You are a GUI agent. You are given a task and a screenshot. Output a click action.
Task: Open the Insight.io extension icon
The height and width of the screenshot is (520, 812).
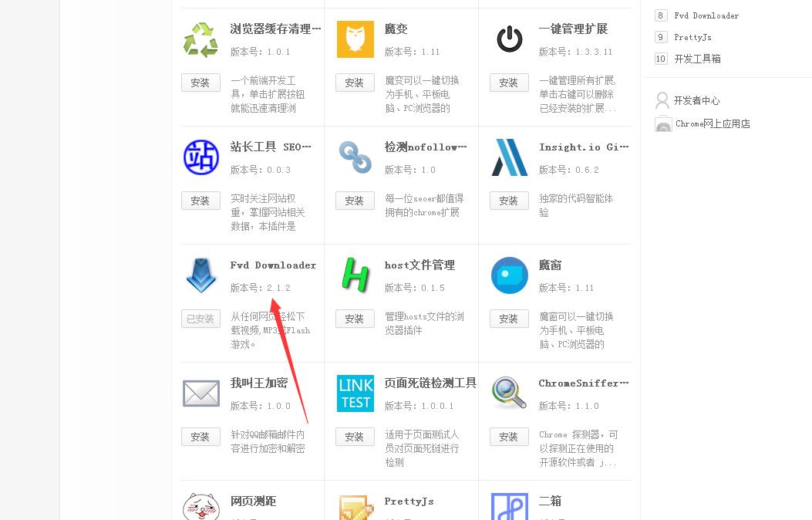(509, 157)
